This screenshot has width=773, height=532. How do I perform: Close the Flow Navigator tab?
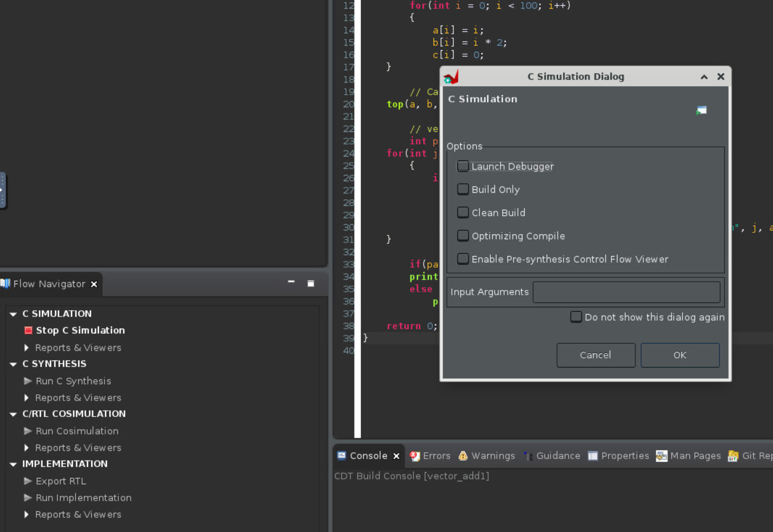pos(94,284)
